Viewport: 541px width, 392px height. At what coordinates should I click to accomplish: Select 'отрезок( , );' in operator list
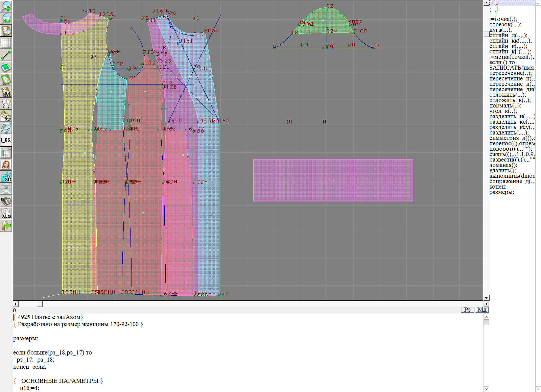click(x=505, y=25)
